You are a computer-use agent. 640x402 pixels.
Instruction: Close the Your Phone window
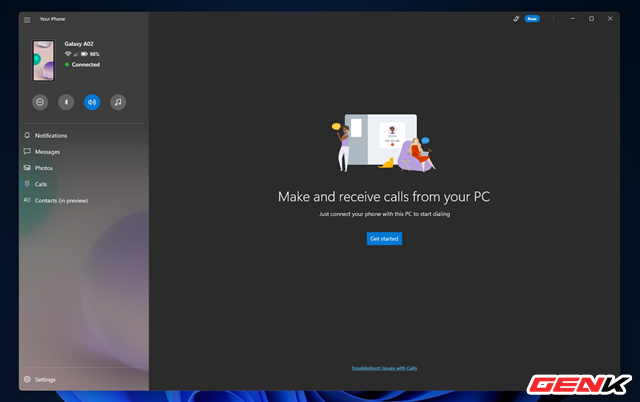[610, 19]
